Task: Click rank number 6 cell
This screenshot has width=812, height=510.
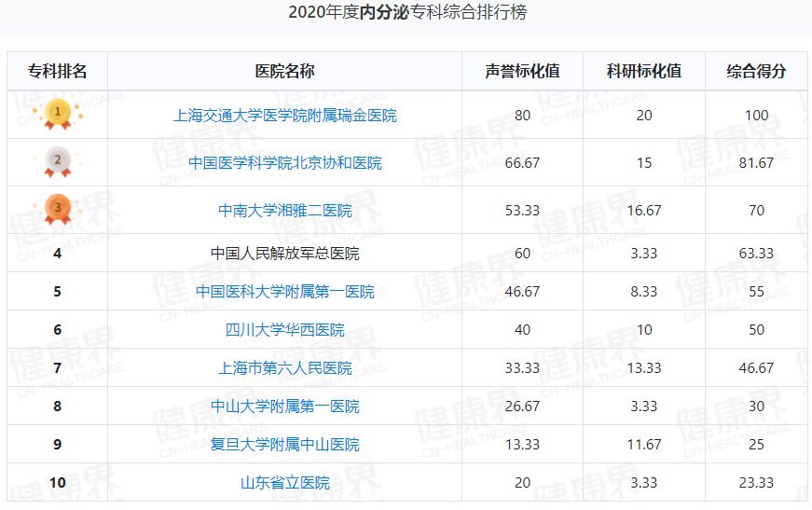Action: tap(58, 330)
